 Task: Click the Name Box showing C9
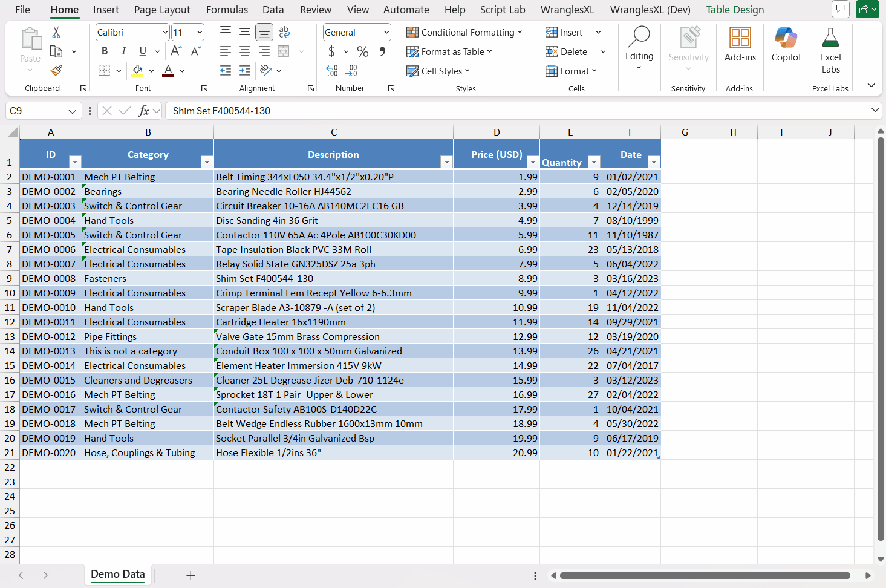pos(36,111)
